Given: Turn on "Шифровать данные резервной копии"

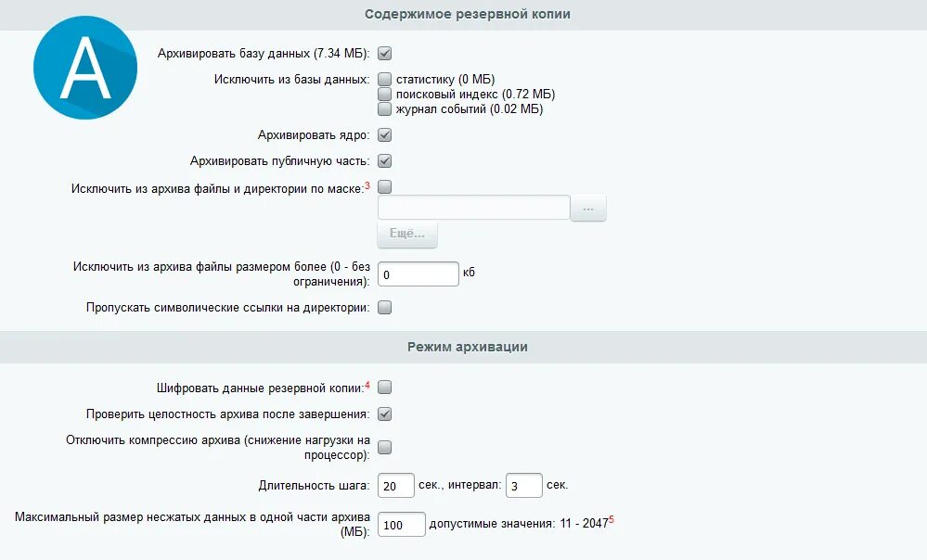Looking at the screenshot, I should (x=385, y=388).
